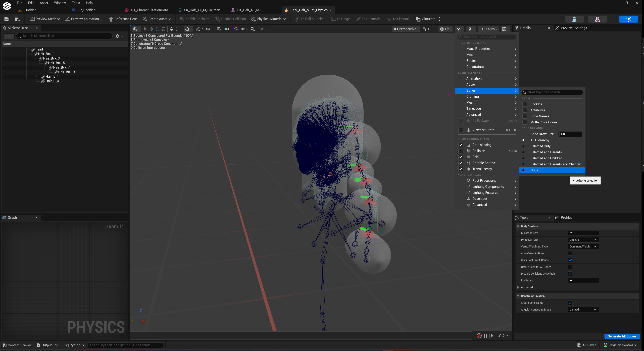This screenshot has width=644, height=351.
Task: Toggle Walk Past Small Bones checkbox
Action: [570, 260]
